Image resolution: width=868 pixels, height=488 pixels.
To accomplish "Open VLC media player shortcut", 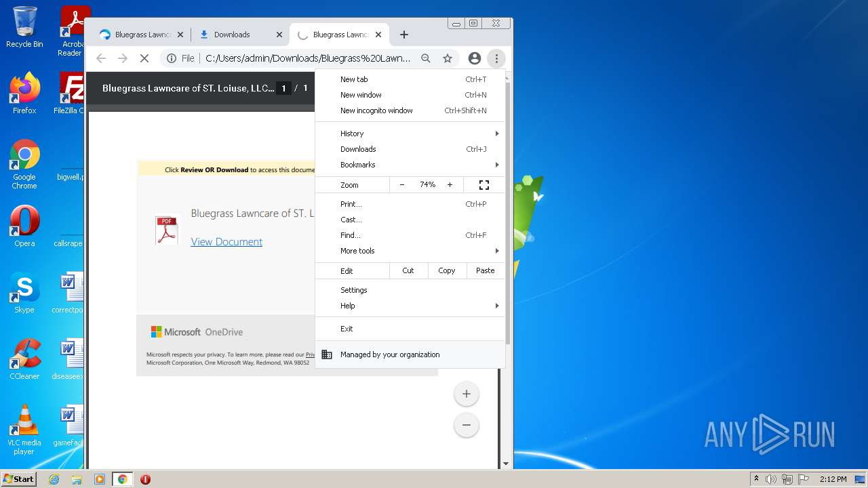I will [x=24, y=429].
